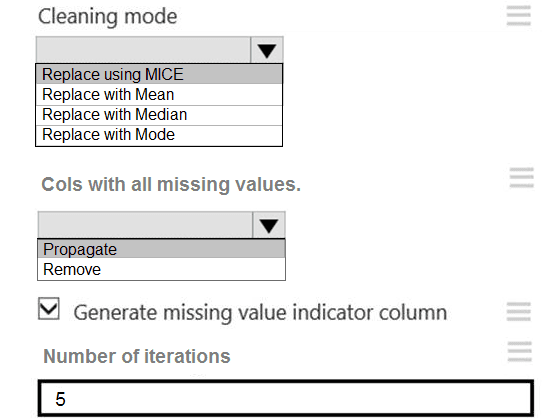Select Replace with Mean option
Screen dimensions: 544x420
pos(159,94)
